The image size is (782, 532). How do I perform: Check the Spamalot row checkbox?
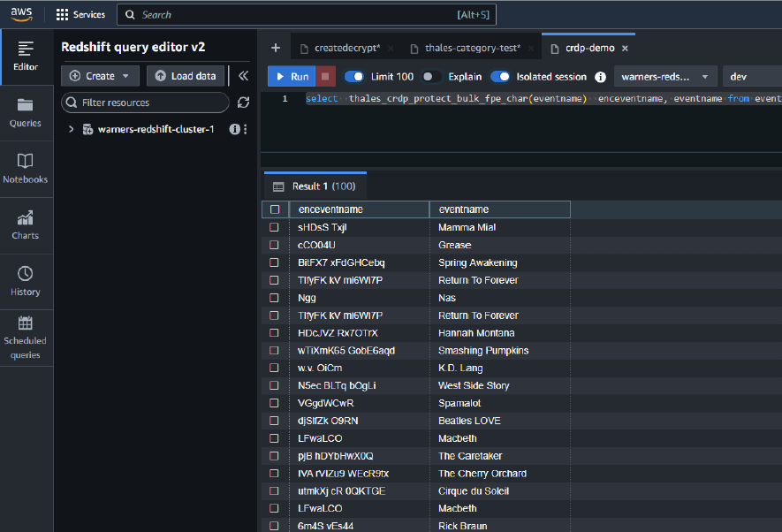coord(274,403)
